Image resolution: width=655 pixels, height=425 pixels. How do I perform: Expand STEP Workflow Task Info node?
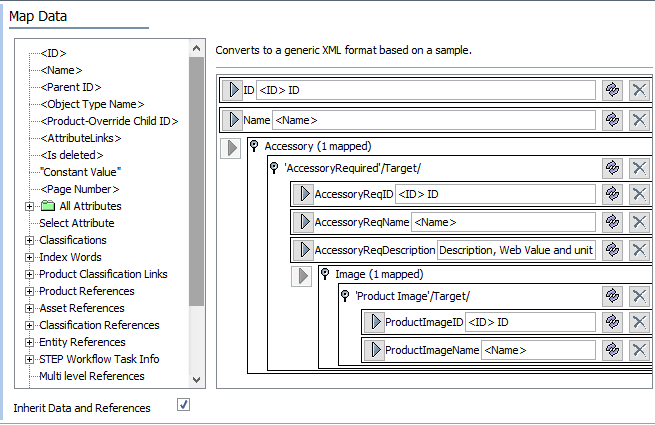29,359
